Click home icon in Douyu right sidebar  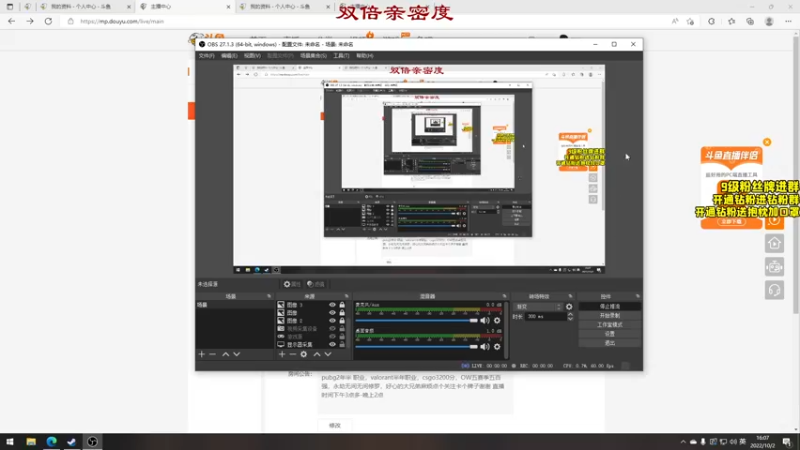point(774,243)
